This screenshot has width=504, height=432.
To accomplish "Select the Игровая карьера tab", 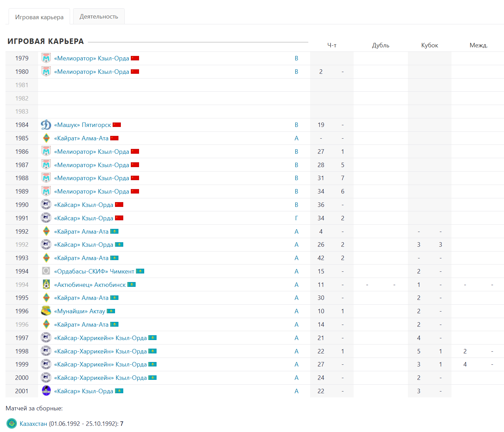I will point(39,17).
